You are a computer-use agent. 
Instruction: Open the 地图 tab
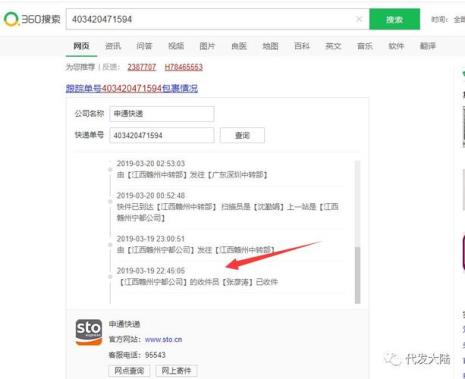coord(270,46)
